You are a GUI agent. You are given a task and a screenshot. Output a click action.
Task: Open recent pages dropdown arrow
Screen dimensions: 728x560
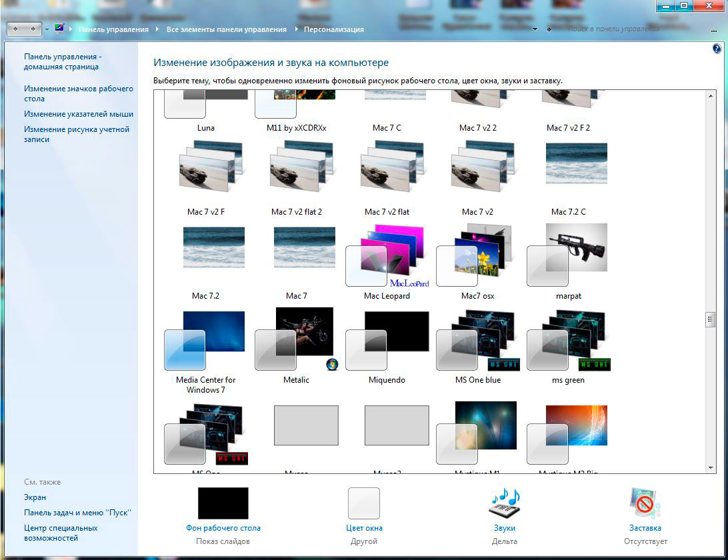coord(47,29)
